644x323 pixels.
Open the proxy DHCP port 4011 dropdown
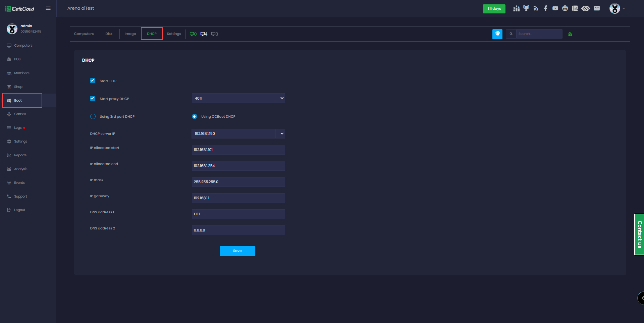coord(238,98)
